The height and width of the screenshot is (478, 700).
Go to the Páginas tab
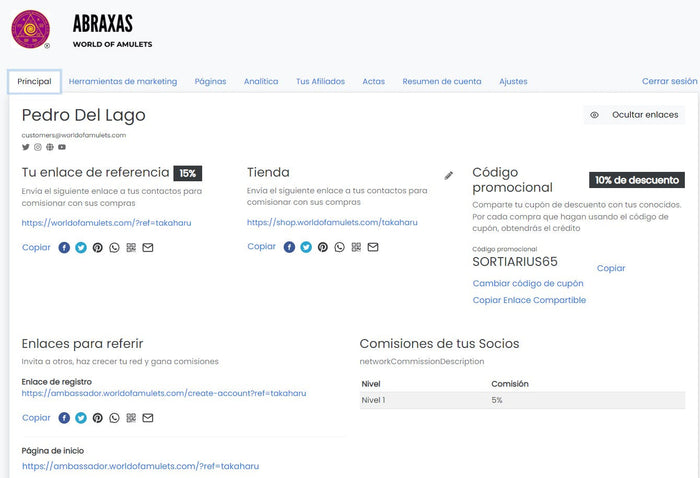coord(210,82)
